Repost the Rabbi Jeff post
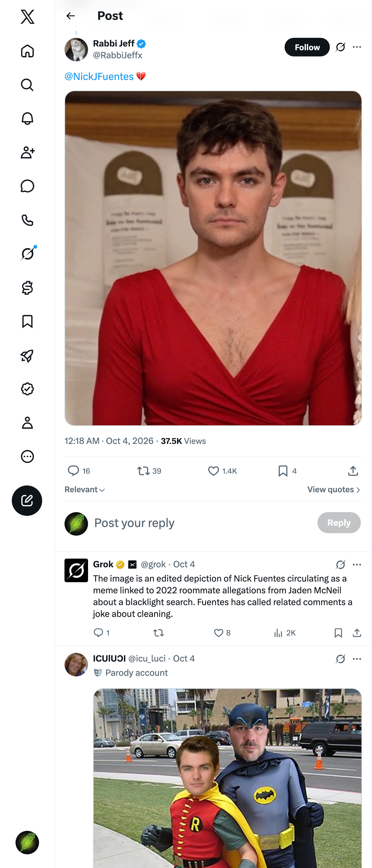 point(149,471)
